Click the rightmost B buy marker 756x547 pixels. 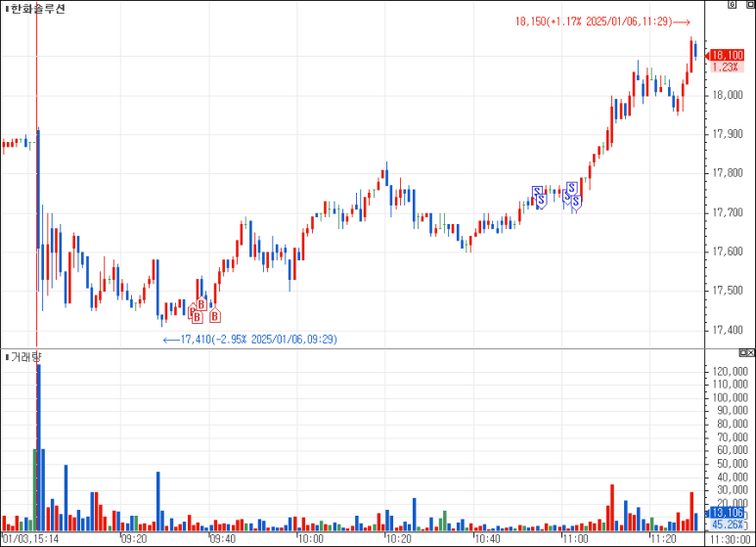tap(215, 316)
